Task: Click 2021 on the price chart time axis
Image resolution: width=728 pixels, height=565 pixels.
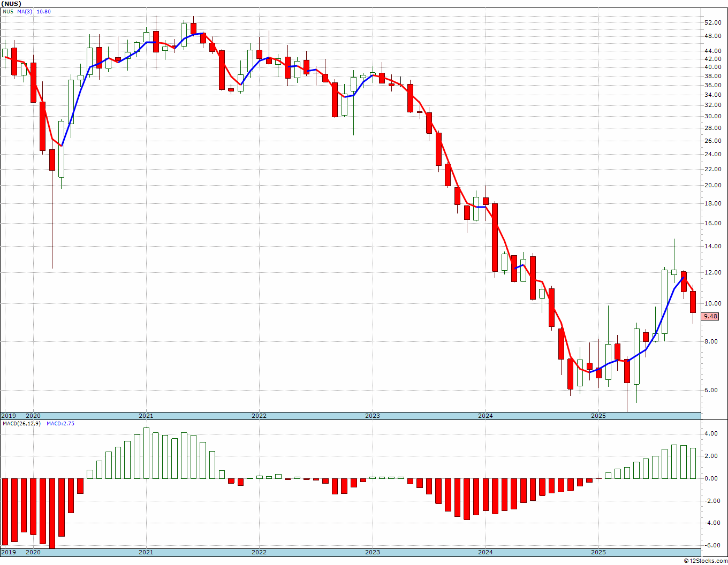Action: (x=146, y=416)
